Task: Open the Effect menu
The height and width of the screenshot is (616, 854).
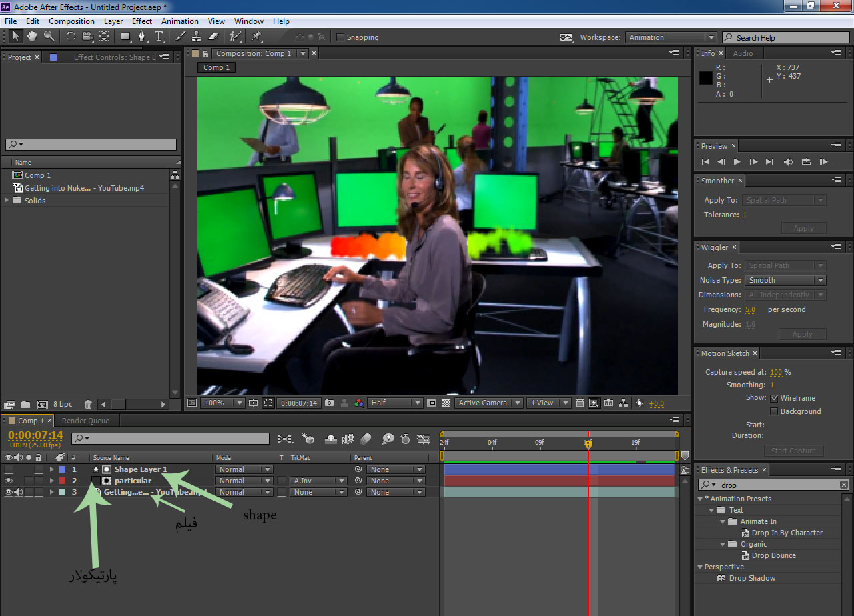Action: click(141, 21)
